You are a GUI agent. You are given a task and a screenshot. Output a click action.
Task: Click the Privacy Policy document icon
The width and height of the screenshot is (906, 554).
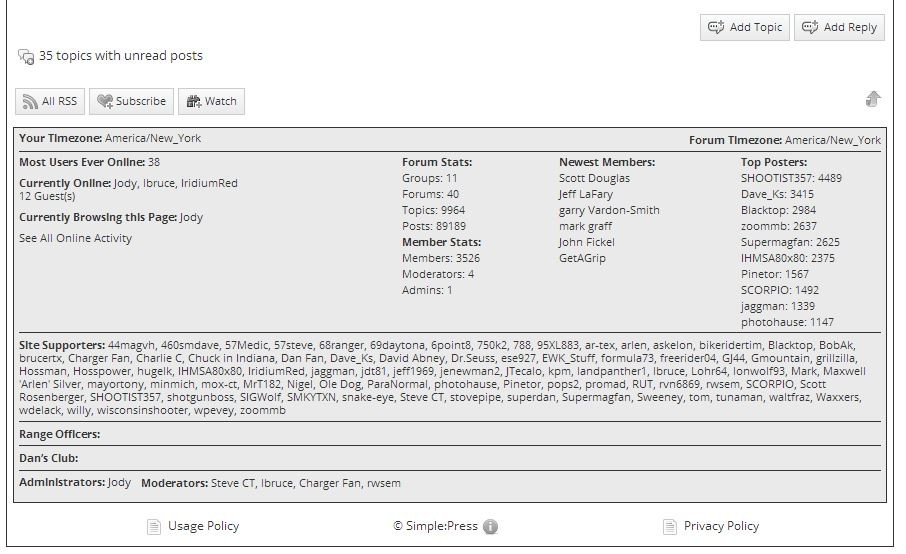(x=670, y=527)
